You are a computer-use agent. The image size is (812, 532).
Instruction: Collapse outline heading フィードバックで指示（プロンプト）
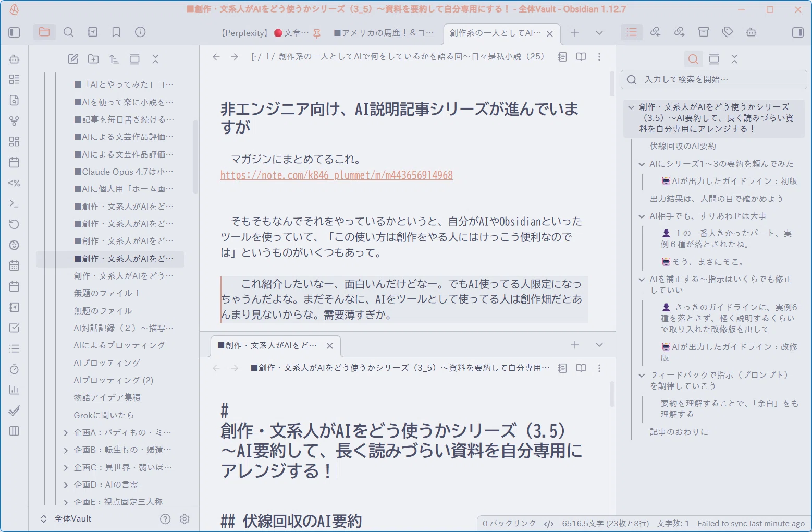click(642, 376)
